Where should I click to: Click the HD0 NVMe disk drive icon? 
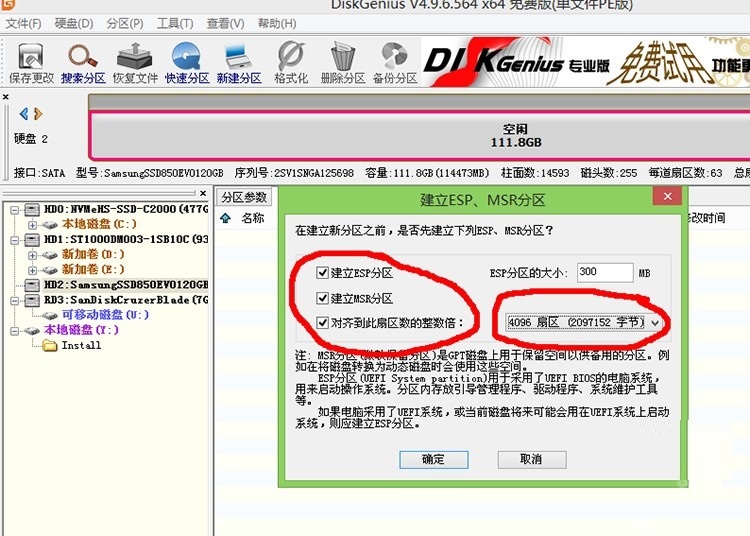(32, 209)
